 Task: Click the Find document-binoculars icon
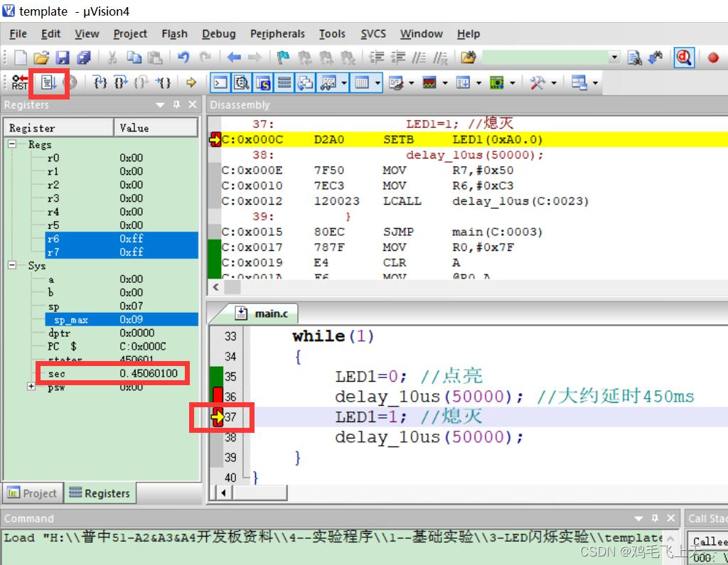coord(634,58)
